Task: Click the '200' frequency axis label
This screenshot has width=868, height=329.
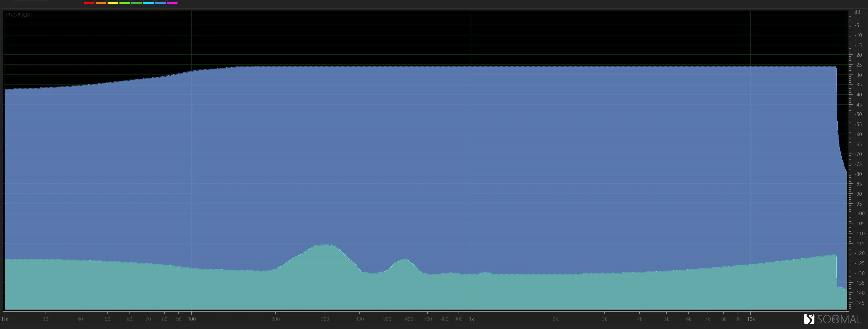Action: [x=276, y=319]
